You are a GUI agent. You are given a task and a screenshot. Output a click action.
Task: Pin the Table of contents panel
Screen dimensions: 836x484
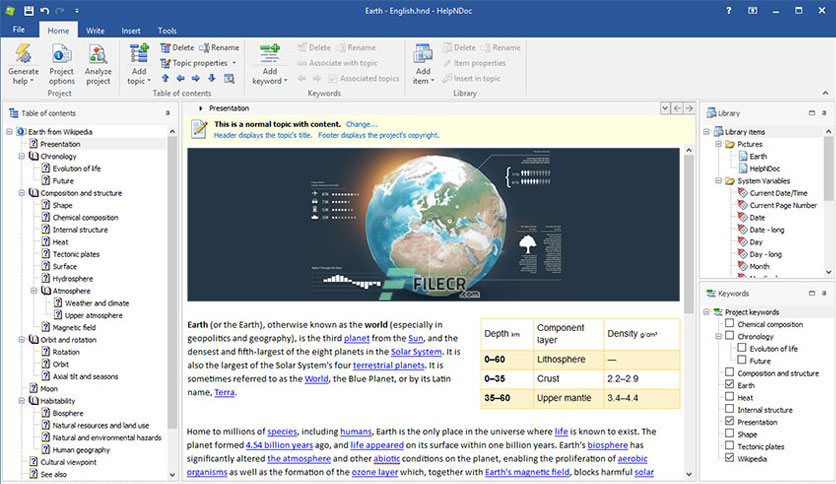[x=167, y=113]
